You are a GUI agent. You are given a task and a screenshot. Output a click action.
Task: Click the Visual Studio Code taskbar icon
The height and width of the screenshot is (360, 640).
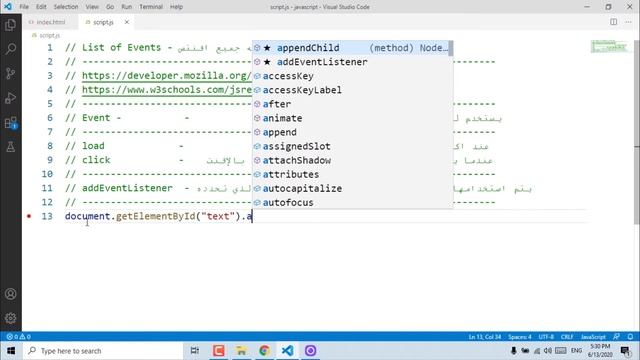tap(287, 351)
